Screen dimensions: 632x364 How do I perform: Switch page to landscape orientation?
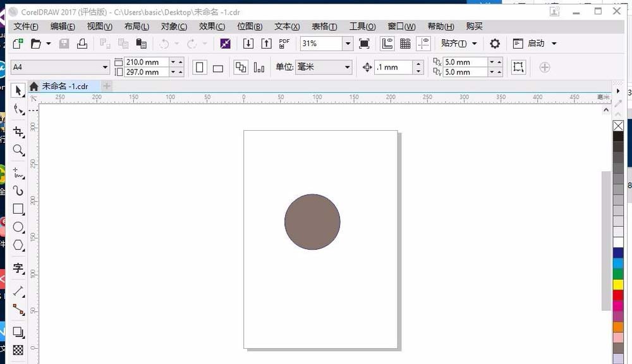click(x=218, y=68)
